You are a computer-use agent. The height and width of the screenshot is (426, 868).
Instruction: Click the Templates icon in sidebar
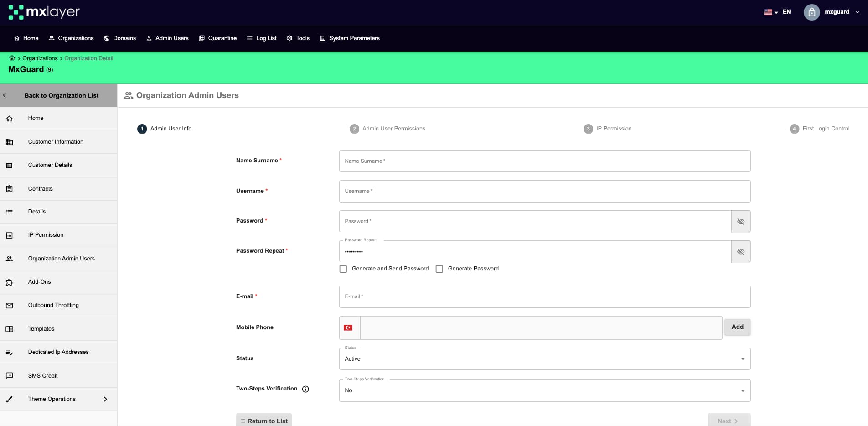coord(9,329)
